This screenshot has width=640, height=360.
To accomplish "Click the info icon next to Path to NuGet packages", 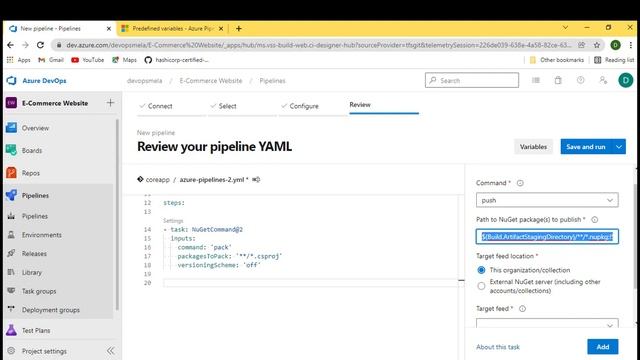I will click(x=595, y=220).
